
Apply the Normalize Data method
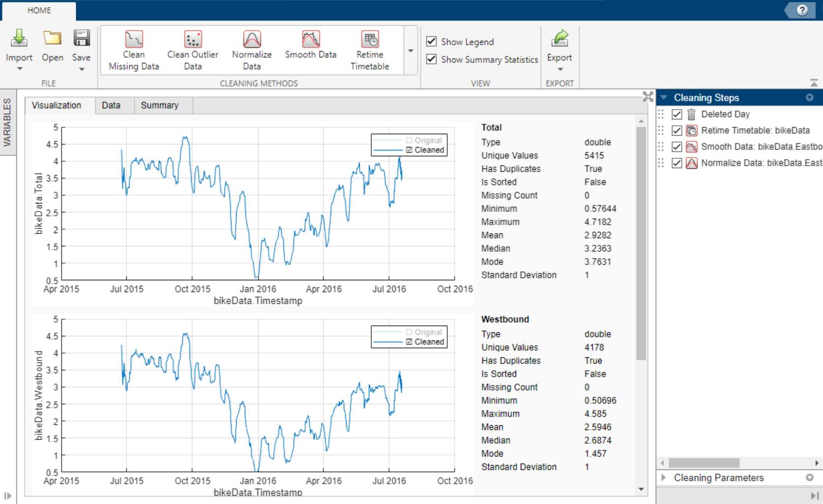[252, 40]
